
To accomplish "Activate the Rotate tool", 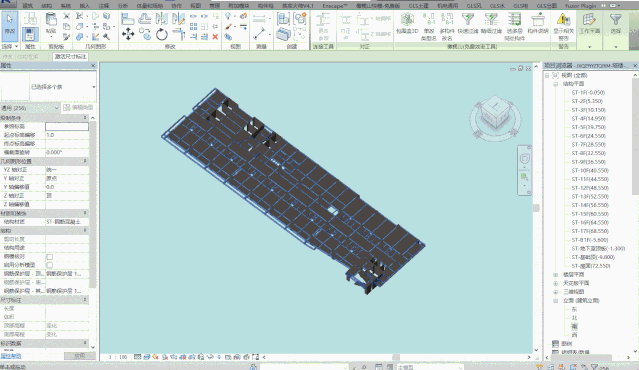I will pyautogui.click(x=162, y=34).
